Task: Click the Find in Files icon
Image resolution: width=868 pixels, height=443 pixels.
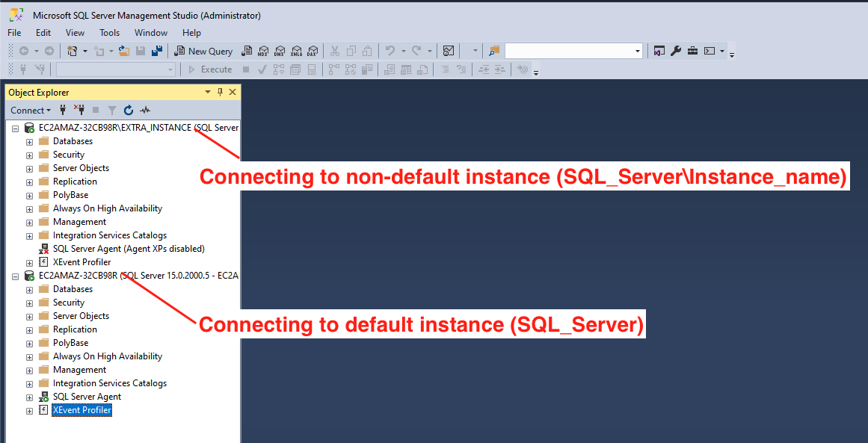Action: tap(493, 51)
